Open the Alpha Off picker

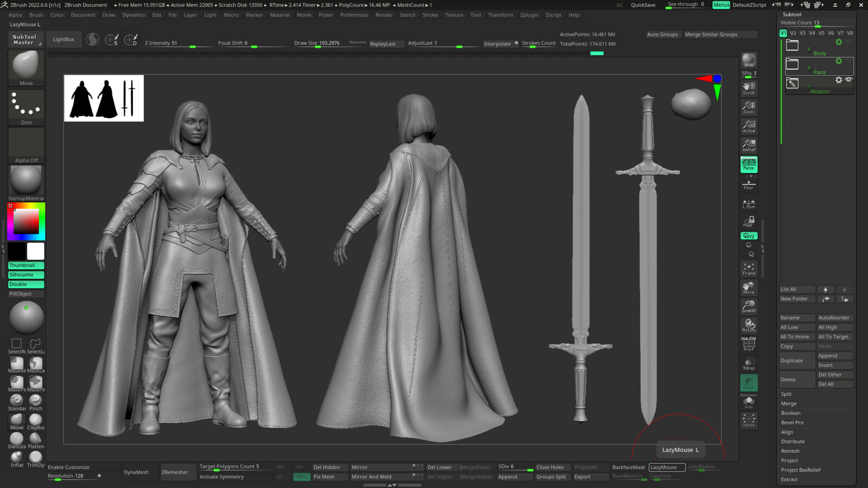26,145
